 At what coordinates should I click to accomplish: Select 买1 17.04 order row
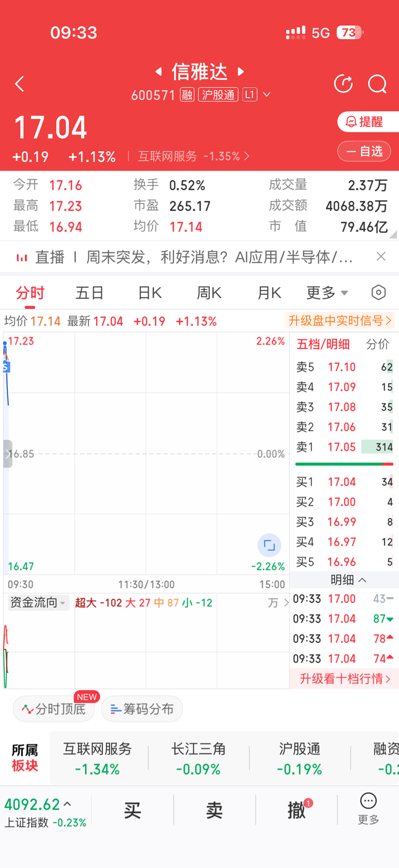344,482
